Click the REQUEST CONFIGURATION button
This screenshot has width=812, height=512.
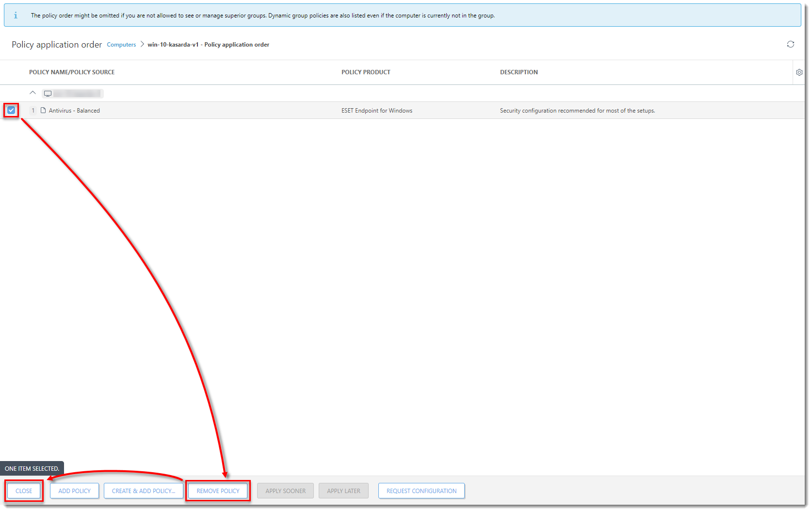coord(421,491)
